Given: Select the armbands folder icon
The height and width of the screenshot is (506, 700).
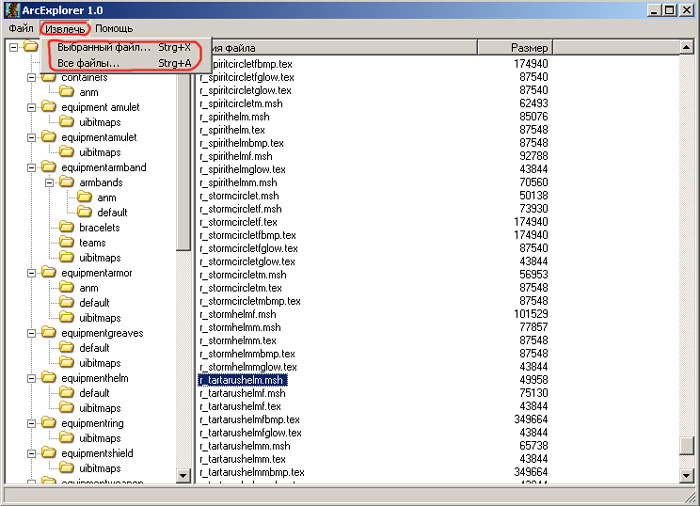Looking at the screenshot, I should coord(67,181).
